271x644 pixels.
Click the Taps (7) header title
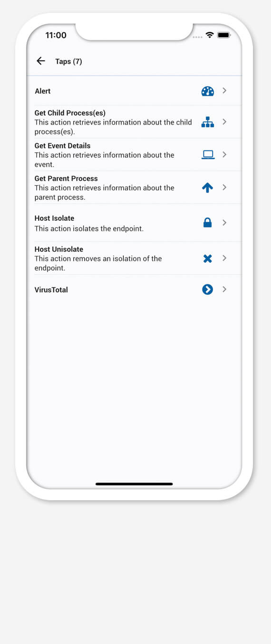click(x=68, y=61)
